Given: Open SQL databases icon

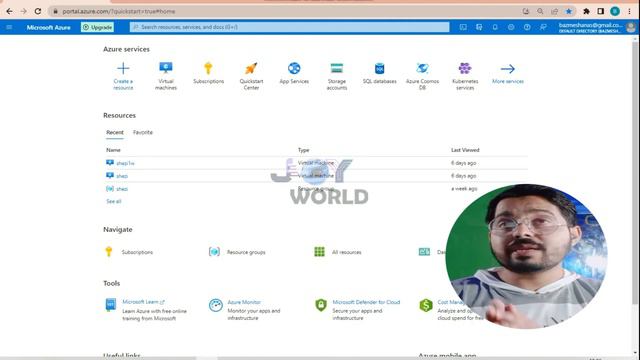Looking at the screenshot, I should [380, 68].
